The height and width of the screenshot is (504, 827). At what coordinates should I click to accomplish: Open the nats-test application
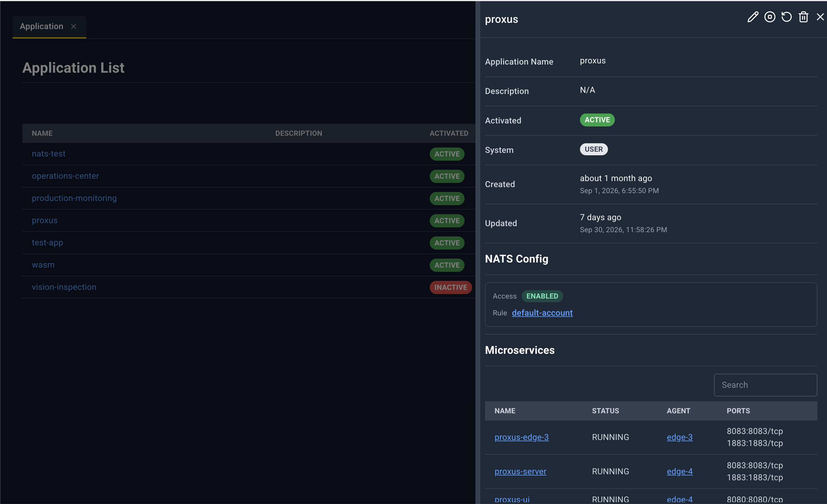(49, 154)
